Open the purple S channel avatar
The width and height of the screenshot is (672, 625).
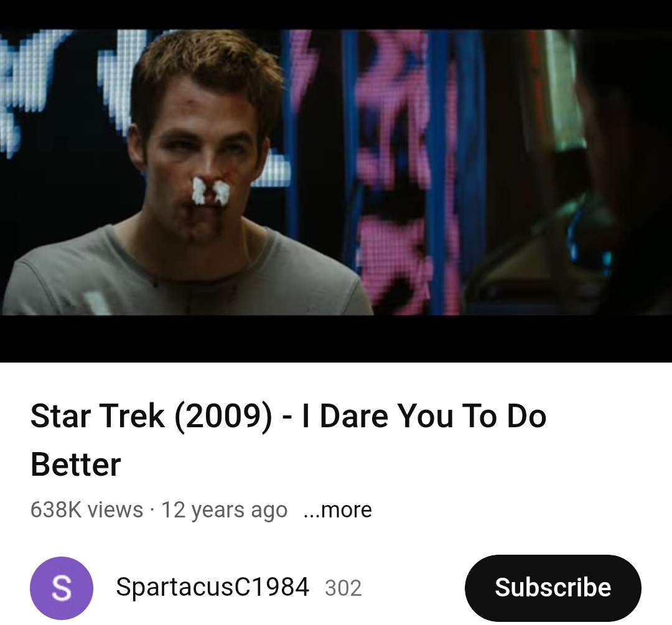pos(61,588)
